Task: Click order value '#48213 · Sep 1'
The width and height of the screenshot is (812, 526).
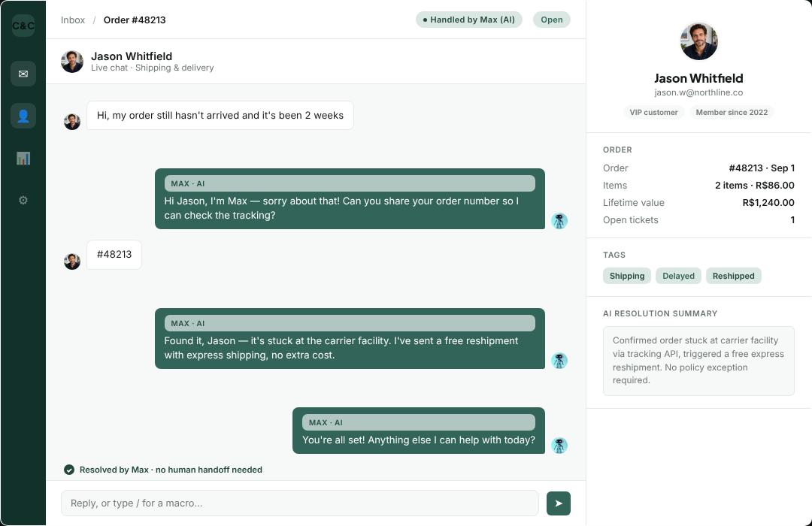Action: pos(762,168)
